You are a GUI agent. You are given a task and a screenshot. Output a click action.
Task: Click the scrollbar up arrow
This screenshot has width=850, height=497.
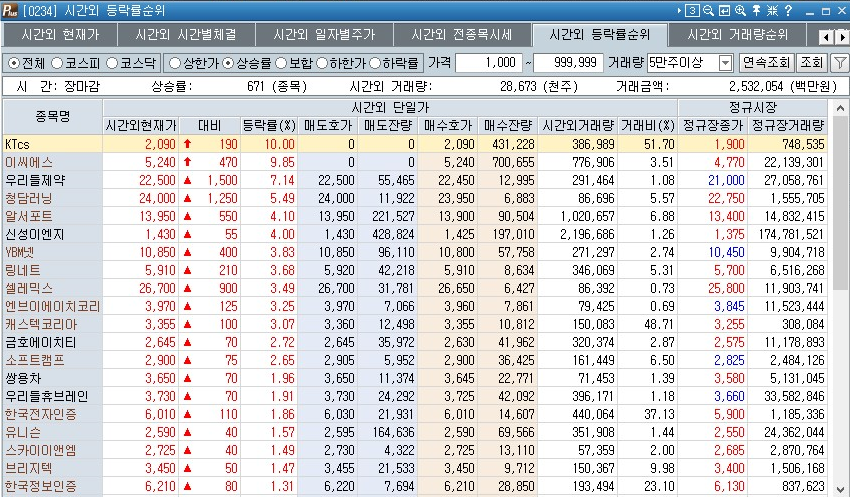click(840, 108)
